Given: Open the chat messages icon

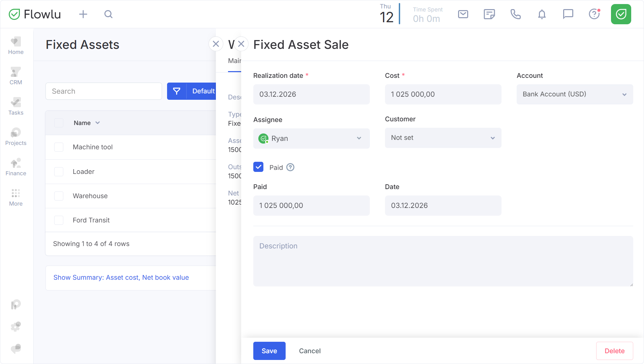Looking at the screenshot, I should (x=568, y=14).
